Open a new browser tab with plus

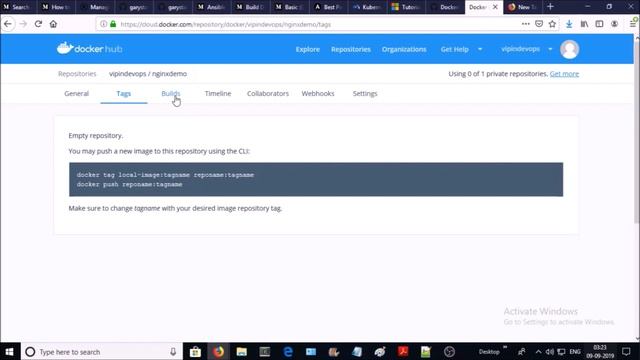(550, 7)
